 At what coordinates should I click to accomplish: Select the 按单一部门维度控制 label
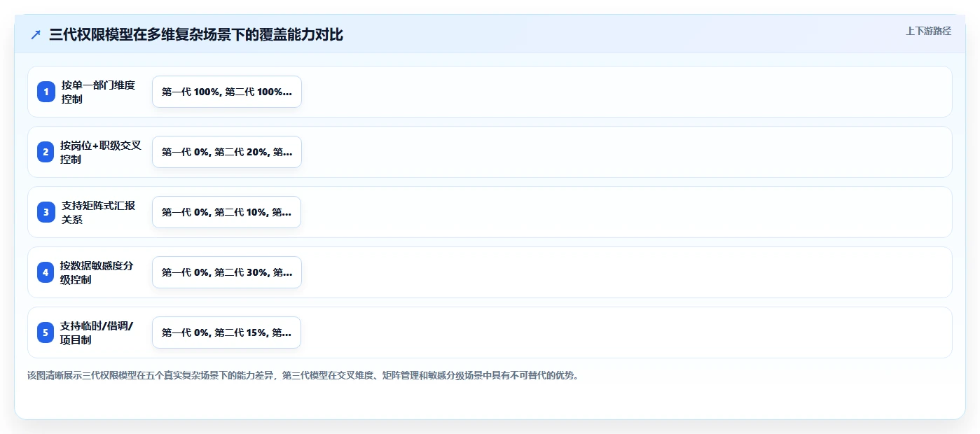(98, 92)
